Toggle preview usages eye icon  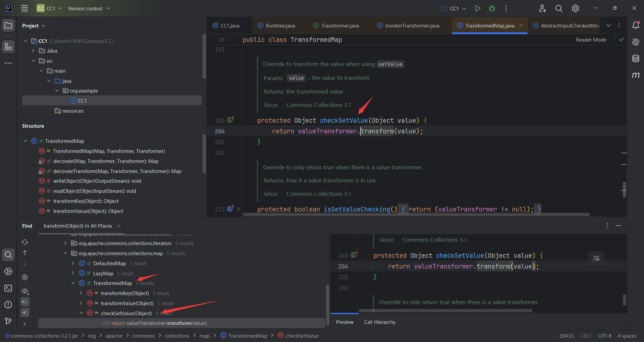coord(25,291)
